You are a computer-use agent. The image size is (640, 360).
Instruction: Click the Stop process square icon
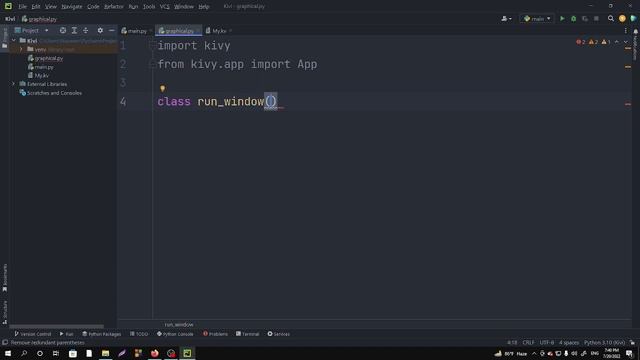[596, 19]
